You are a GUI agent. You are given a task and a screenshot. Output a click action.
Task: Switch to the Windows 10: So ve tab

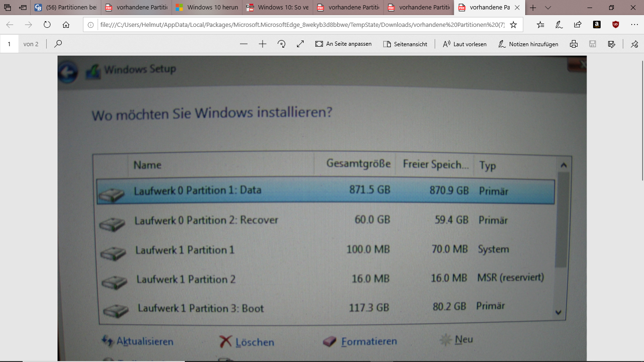(x=278, y=8)
